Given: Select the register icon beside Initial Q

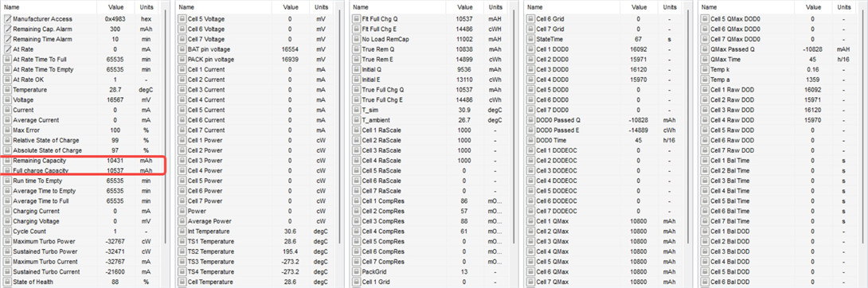Looking at the screenshot, I should point(356,70).
